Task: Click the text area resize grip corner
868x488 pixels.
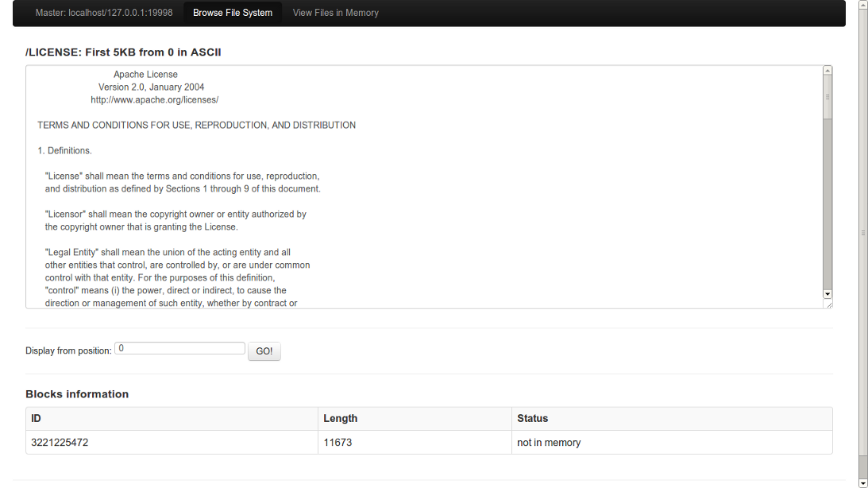Action: (827, 304)
